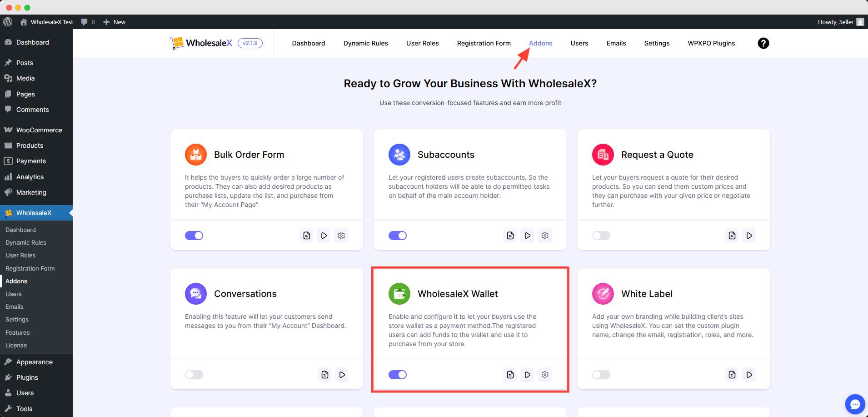Screen dimensions: 868x417
Task: Open Products in sidebar
Action: (36, 146)
